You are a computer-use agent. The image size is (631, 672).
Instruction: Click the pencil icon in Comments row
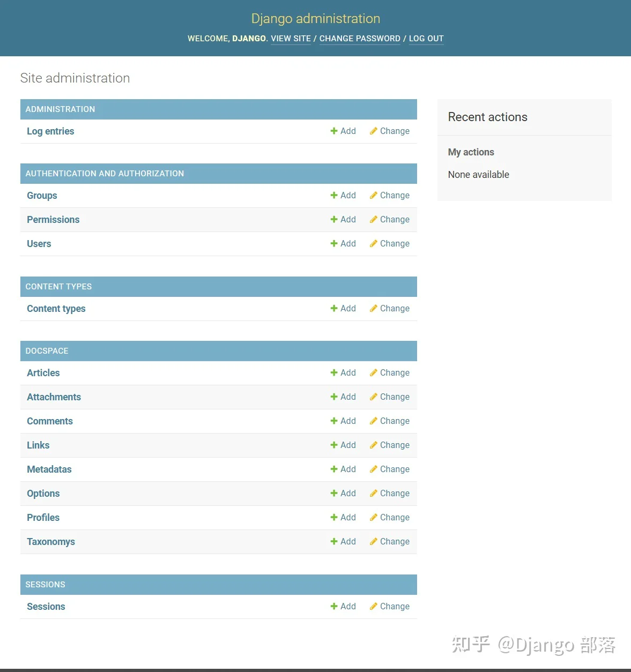tap(373, 421)
